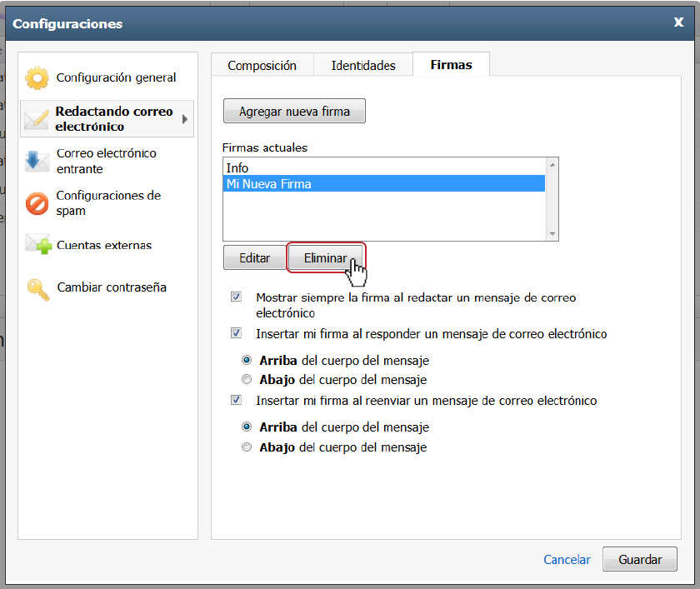This screenshot has height=589, width=700.
Task: Select Abajo radio under responder option
Action: point(247,379)
